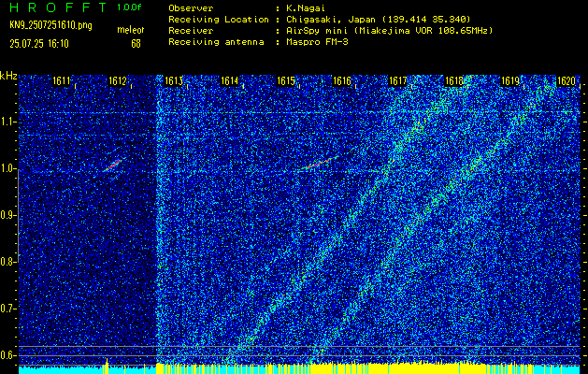Click the meteor count value 68
The height and width of the screenshot is (374, 588).
click(x=136, y=44)
